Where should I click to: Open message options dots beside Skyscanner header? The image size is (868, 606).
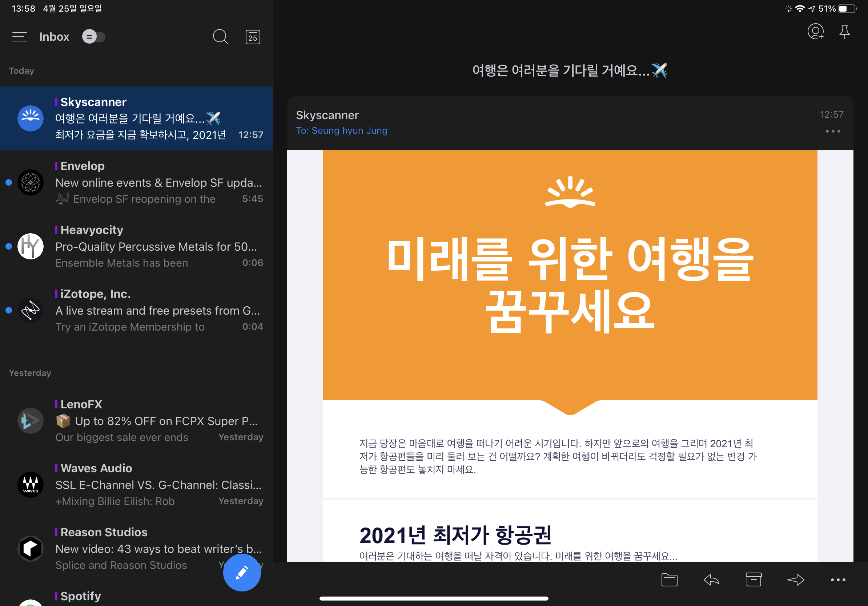point(833,131)
